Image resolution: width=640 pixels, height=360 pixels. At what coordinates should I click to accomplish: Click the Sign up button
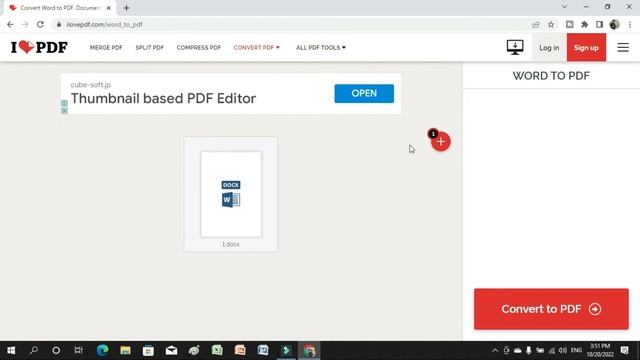pyautogui.click(x=586, y=48)
